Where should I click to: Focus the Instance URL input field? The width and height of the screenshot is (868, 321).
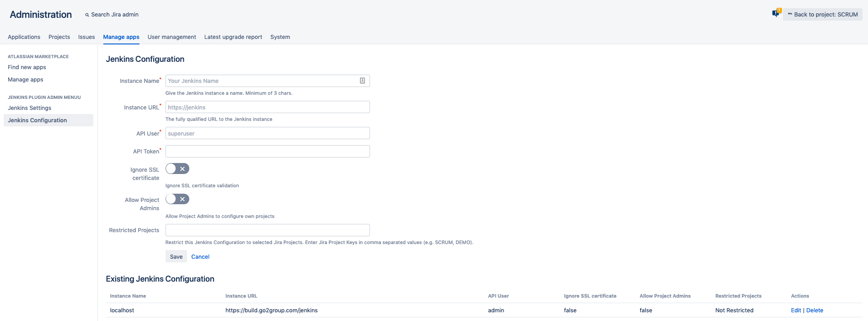tap(268, 107)
